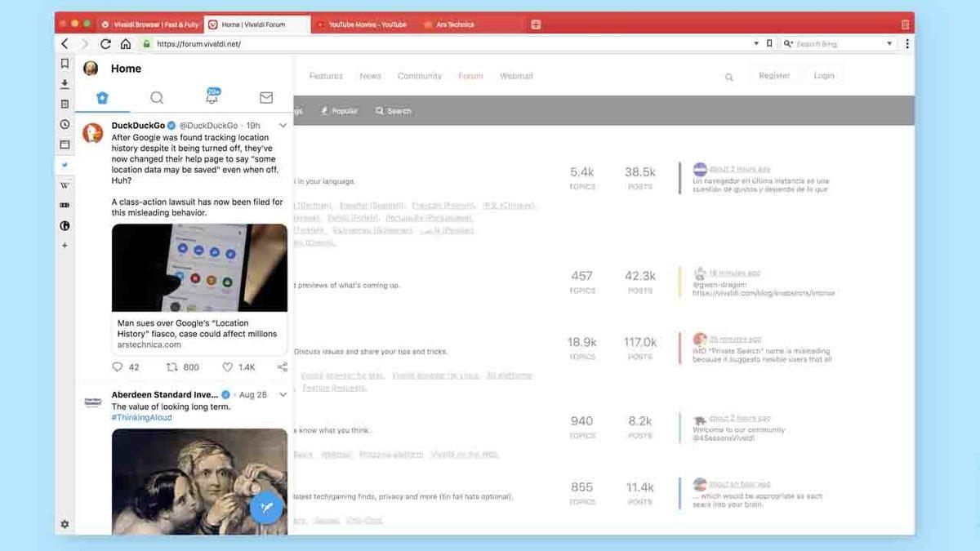Reload the current page
980x551 pixels.
click(x=105, y=44)
